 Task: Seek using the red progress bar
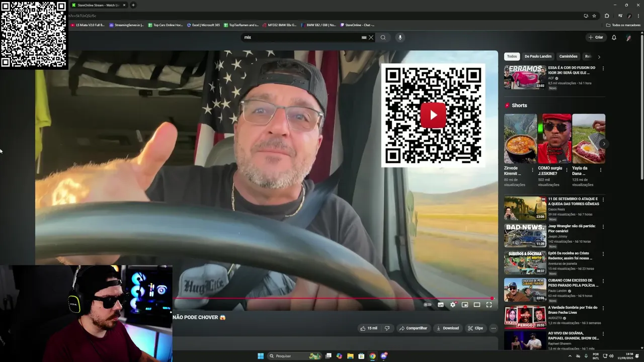333,298
